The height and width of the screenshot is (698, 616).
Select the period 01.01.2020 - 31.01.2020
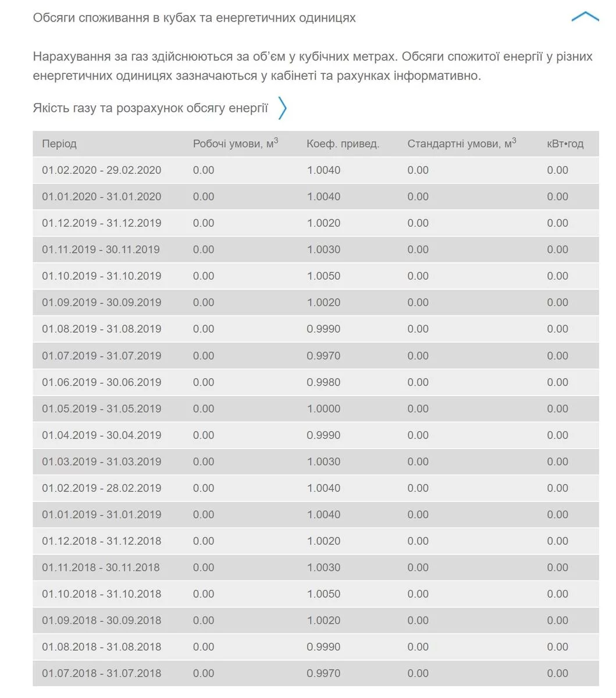102,197
